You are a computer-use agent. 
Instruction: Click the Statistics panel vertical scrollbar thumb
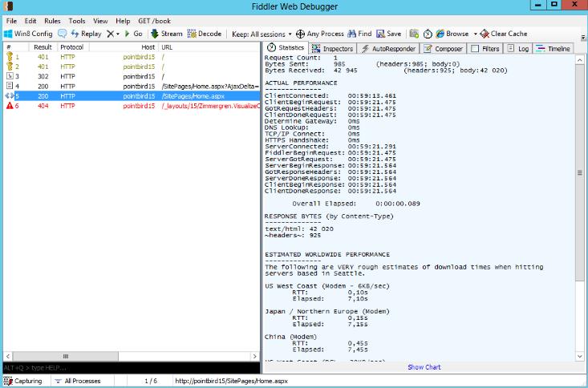pos(580,172)
